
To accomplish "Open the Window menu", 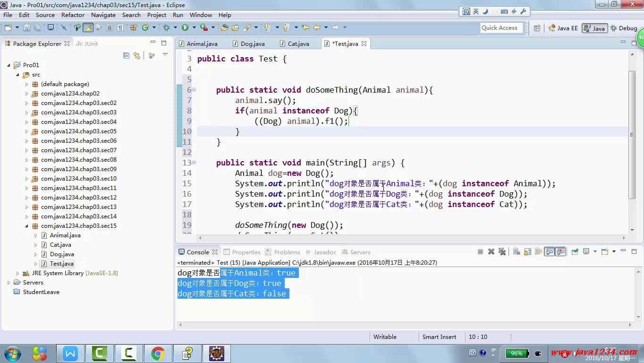I will [x=201, y=15].
